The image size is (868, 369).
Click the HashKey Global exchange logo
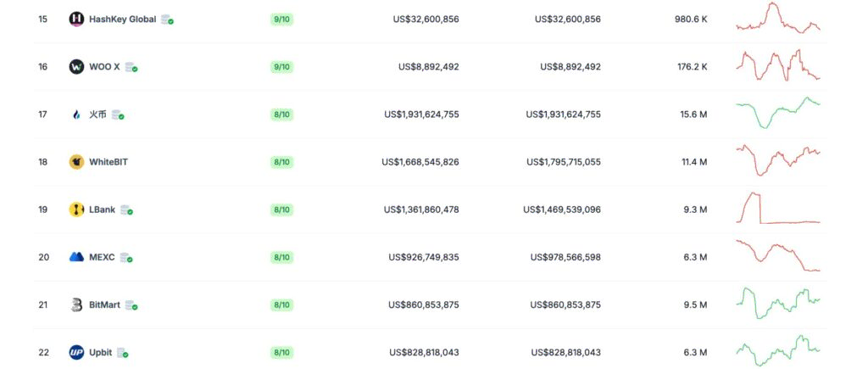pyautogui.click(x=76, y=20)
